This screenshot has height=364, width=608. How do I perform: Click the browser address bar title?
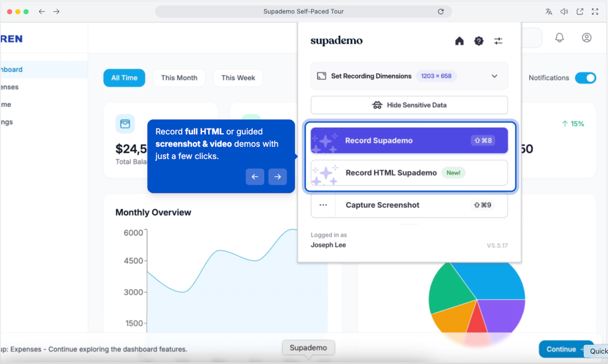(303, 12)
